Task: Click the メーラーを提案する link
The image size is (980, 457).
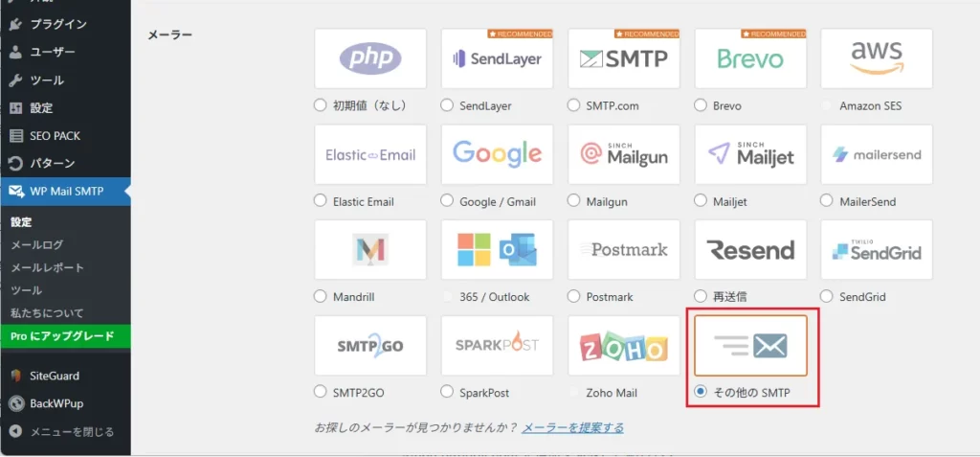Action: coord(572,427)
